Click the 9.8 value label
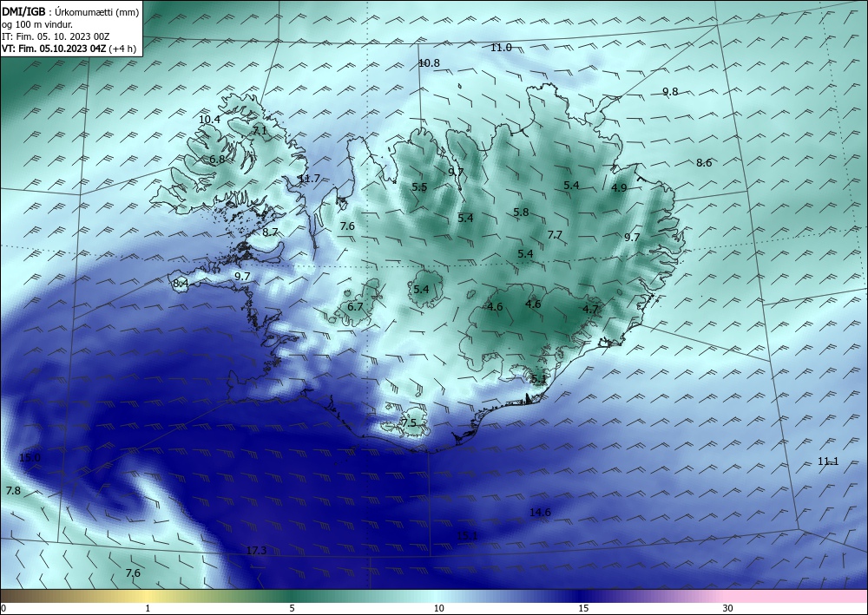Image resolution: width=868 pixels, height=615 pixels. [x=670, y=92]
